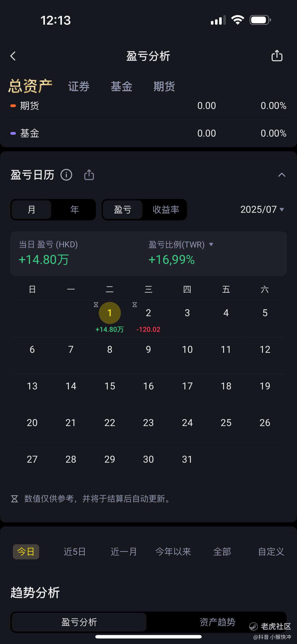Switch trend view to 资产趋势
Viewport: 297px width, 644px height.
(217, 622)
